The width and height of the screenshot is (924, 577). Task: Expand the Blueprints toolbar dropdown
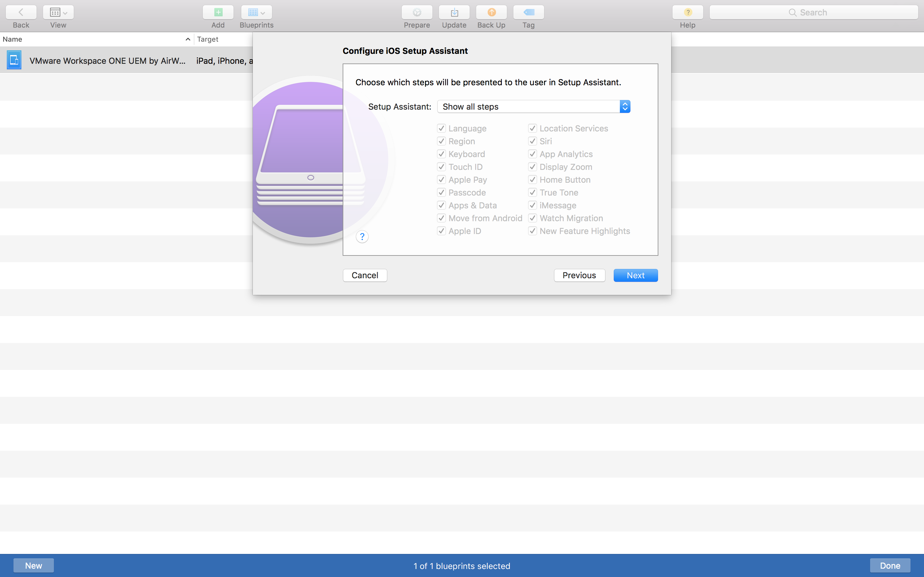pos(256,13)
